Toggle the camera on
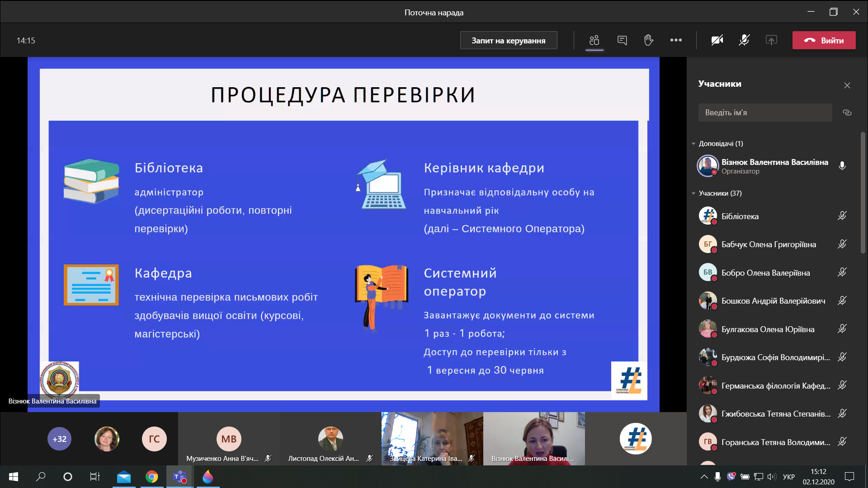Screen dimensions: 868x488 click(717, 40)
